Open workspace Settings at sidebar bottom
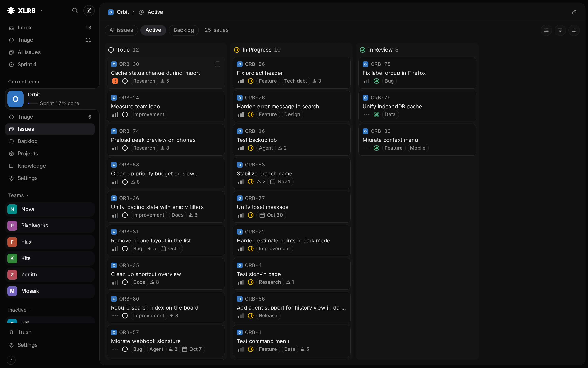Screen dimensions: 588x368 pyautogui.click(x=50, y=345)
